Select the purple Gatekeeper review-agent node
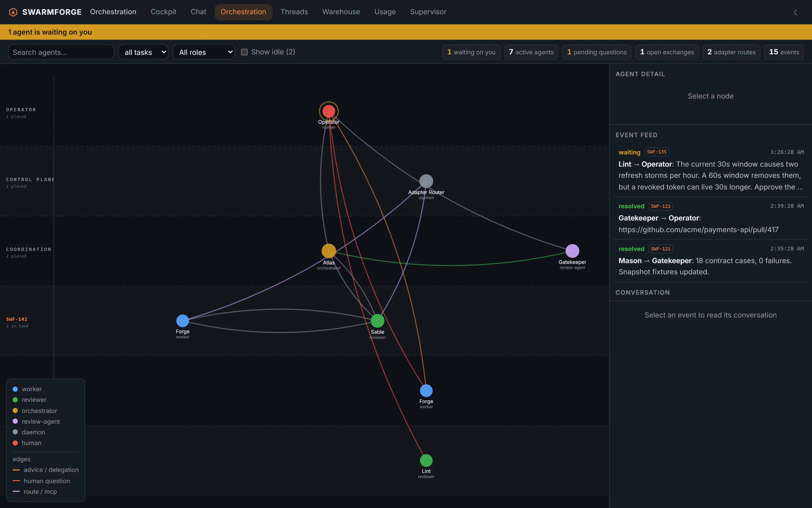The width and height of the screenshot is (812, 508). (572, 251)
